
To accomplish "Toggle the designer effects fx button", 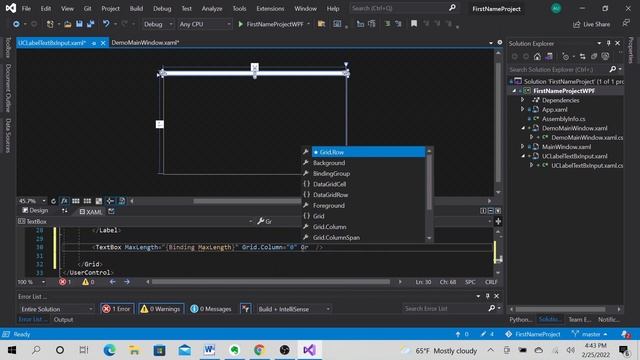I will pos(64,201).
